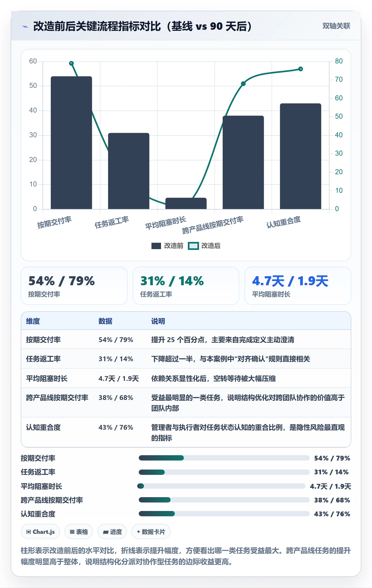Click the lightning icon beside the title
372x588 pixels.
pos(25,27)
